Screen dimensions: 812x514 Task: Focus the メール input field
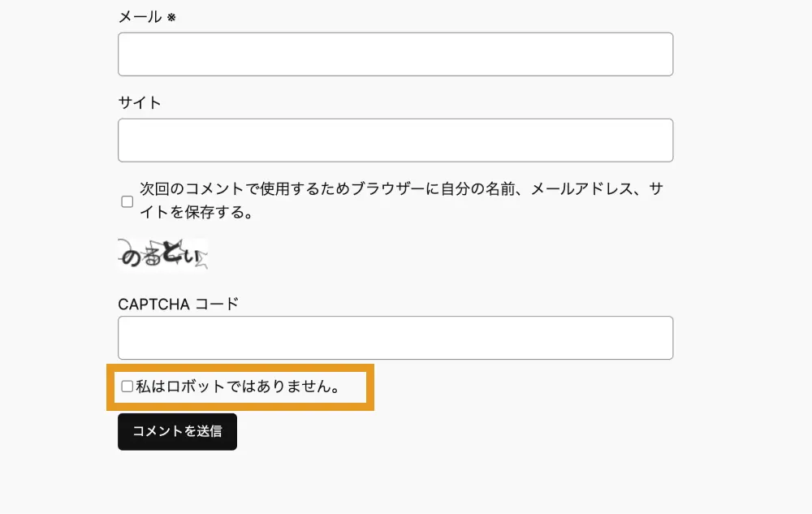[395, 54]
